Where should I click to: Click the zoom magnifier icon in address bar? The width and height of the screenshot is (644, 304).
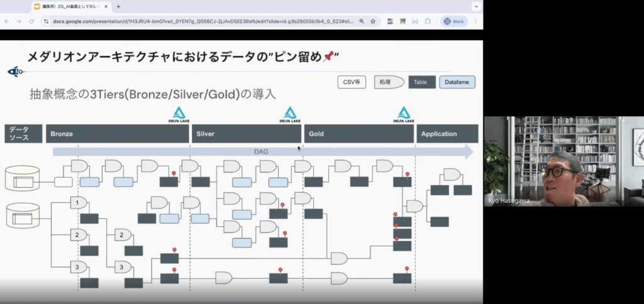pos(362,21)
